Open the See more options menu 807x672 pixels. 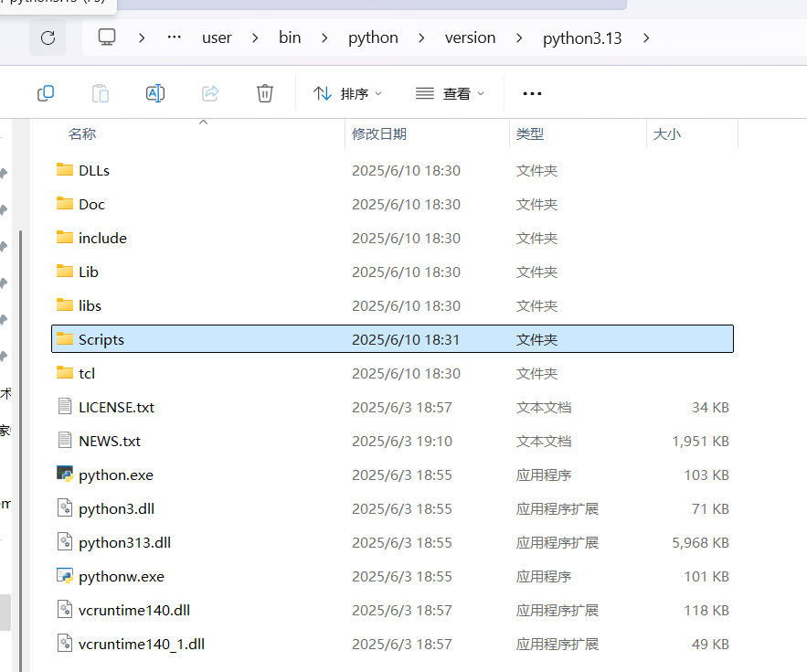pos(532,93)
